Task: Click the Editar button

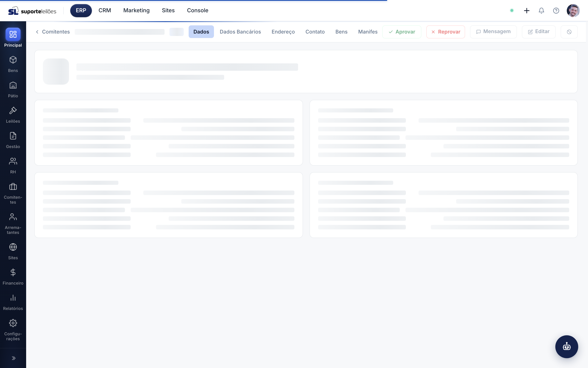Action: 538,32
